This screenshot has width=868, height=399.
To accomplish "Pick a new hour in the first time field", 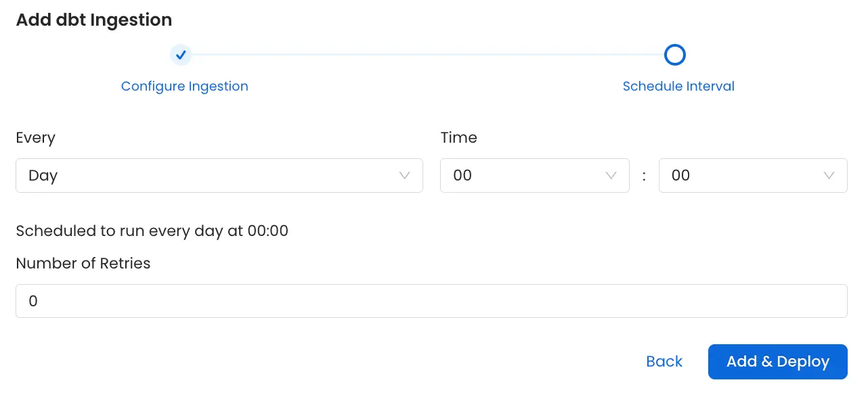I will click(535, 175).
